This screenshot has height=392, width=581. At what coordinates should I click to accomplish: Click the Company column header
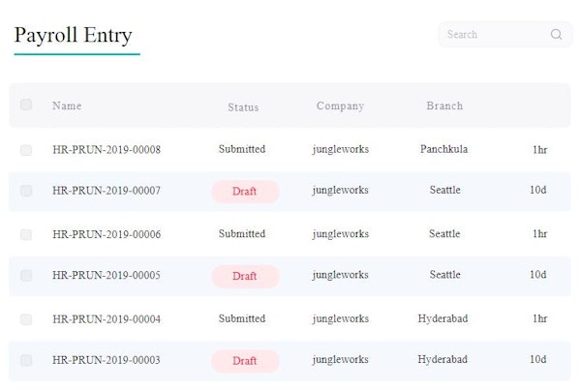point(340,106)
